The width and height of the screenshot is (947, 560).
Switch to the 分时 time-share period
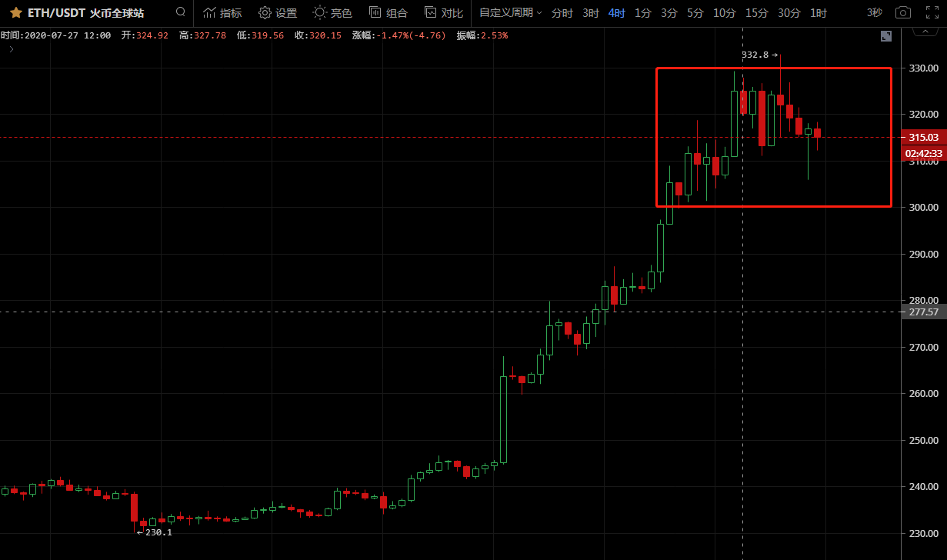click(562, 13)
